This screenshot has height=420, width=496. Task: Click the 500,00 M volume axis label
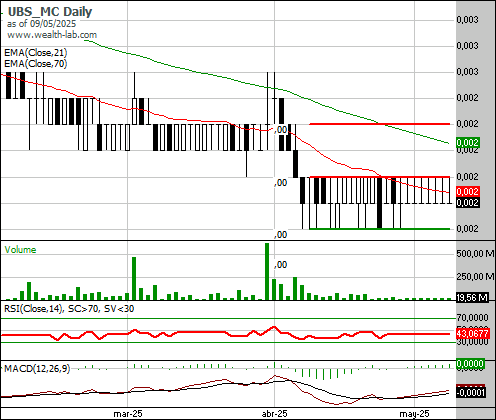(475, 254)
